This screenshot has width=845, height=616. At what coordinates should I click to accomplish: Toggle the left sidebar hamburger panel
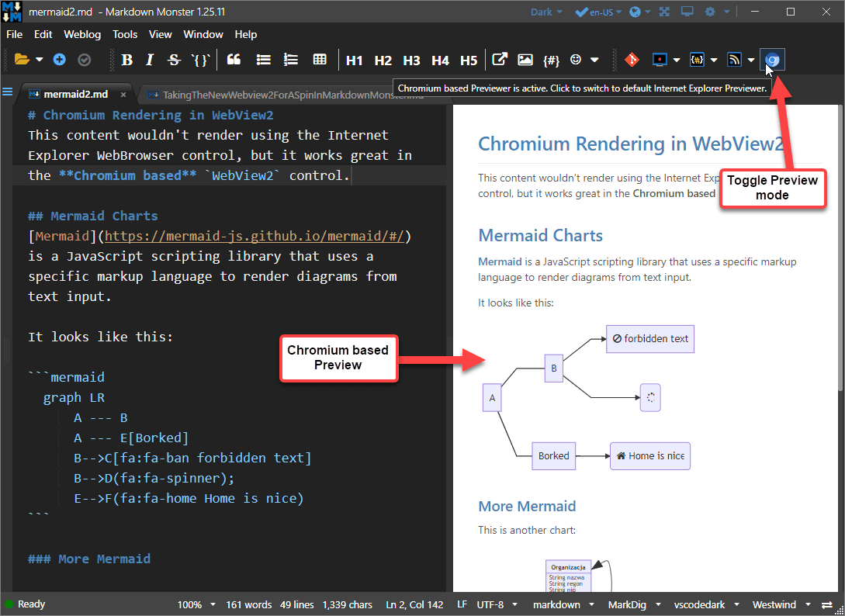[8, 92]
